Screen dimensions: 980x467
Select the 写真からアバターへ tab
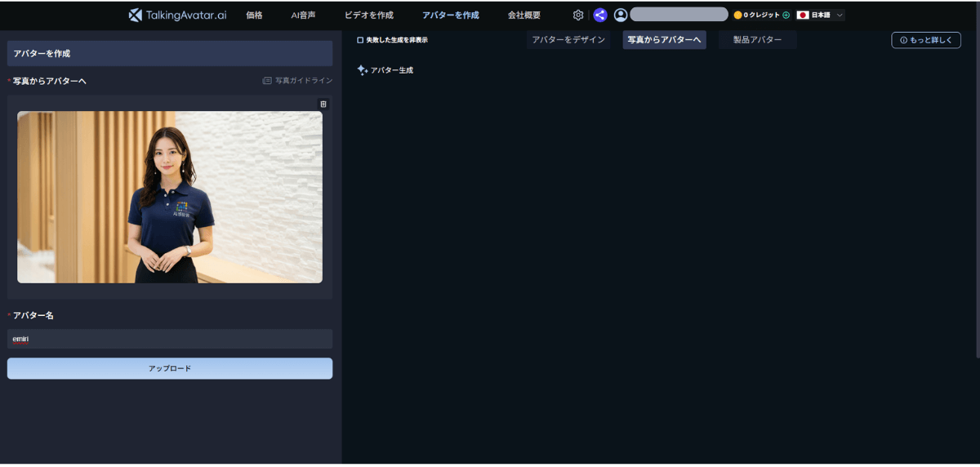click(664, 40)
